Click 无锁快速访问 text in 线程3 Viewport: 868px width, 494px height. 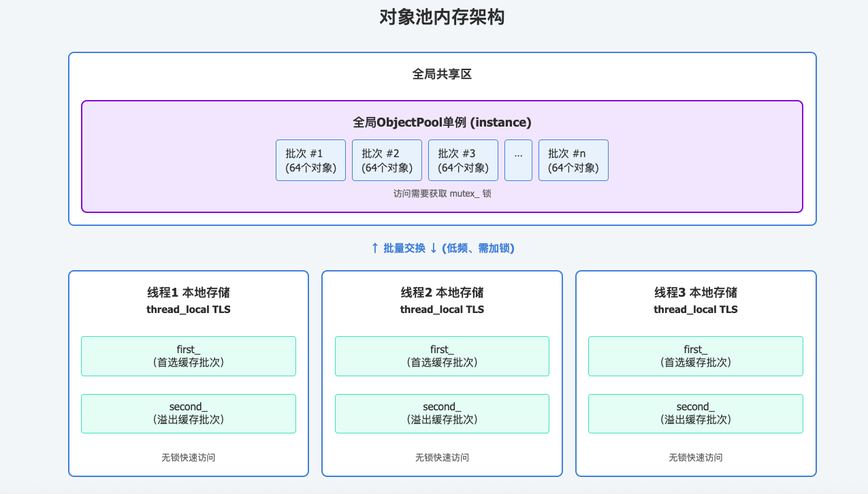tap(696, 457)
